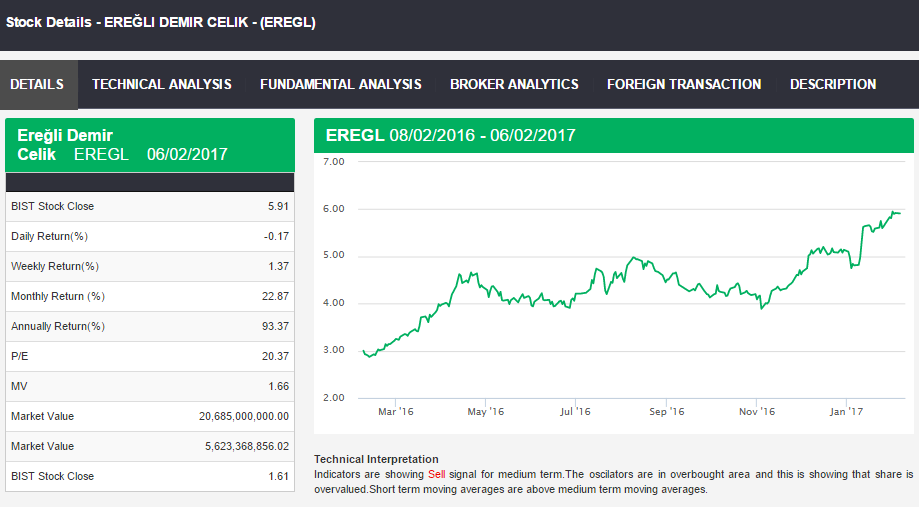Click the last BIST Stock Close value 1.61
This screenshot has height=507, width=919.
click(x=278, y=476)
